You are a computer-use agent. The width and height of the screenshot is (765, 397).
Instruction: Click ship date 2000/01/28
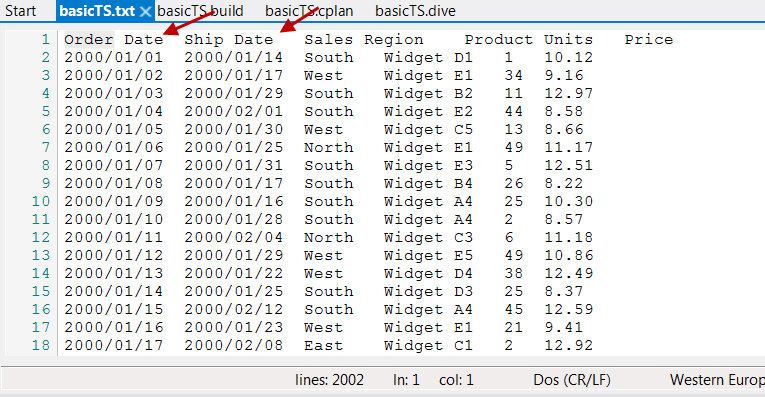tap(234, 219)
